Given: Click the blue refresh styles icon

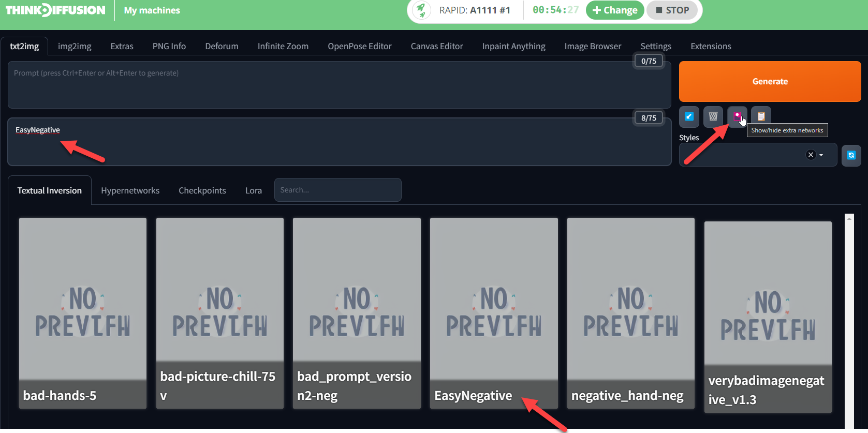Looking at the screenshot, I should (x=851, y=155).
